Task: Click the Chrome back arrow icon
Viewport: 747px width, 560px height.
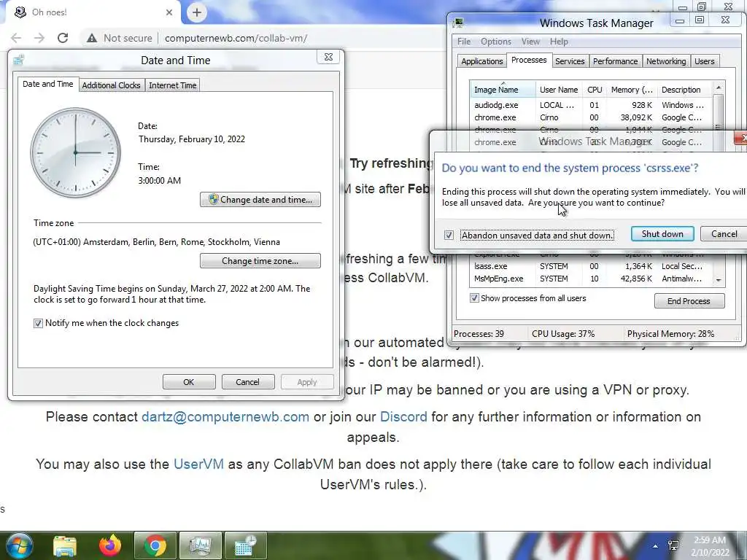Action: [16, 38]
